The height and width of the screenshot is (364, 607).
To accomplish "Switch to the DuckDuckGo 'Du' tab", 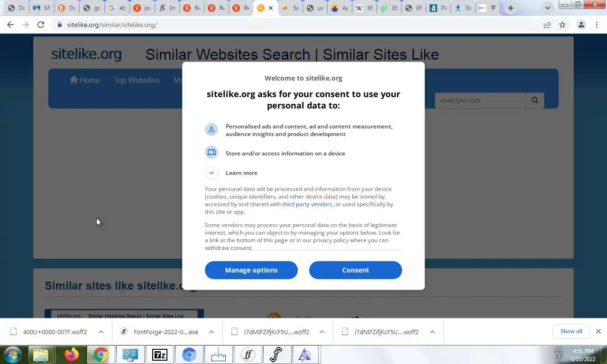I will tap(67, 8).
